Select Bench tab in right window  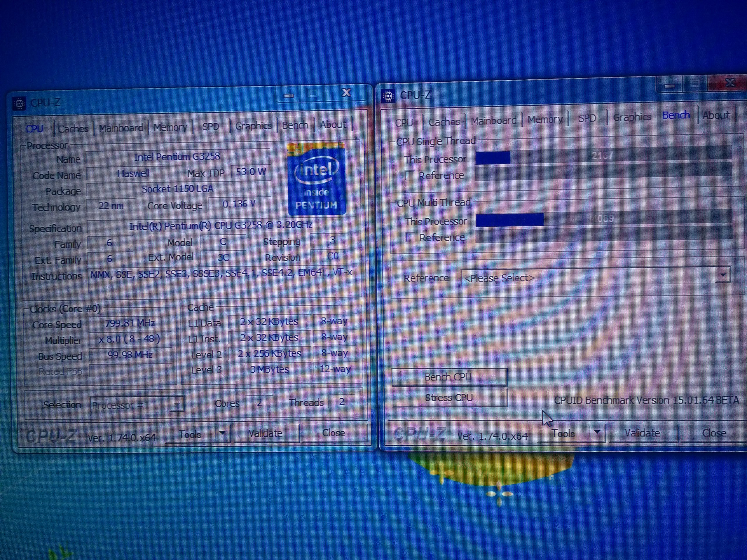tap(676, 116)
